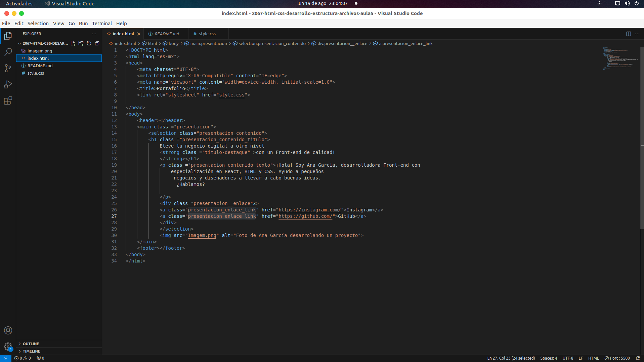Open notifications bell in status bar
The image size is (644, 362).
(x=638, y=358)
